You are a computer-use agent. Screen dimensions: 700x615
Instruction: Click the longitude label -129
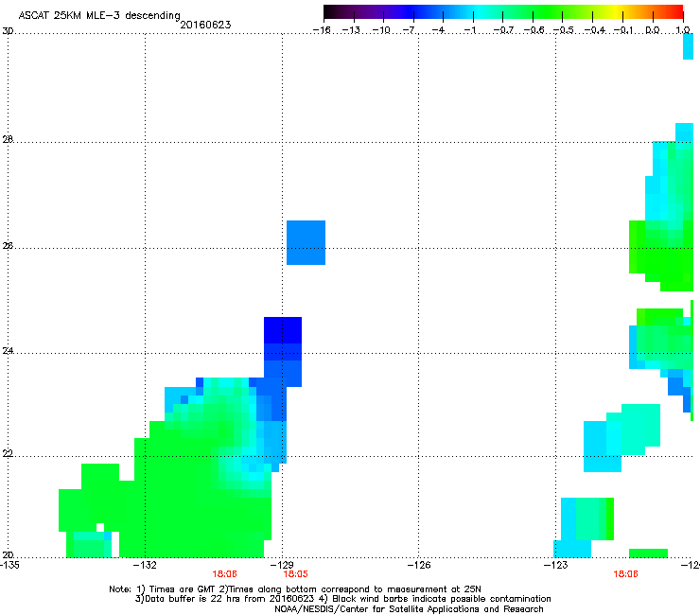tap(282, 566)
